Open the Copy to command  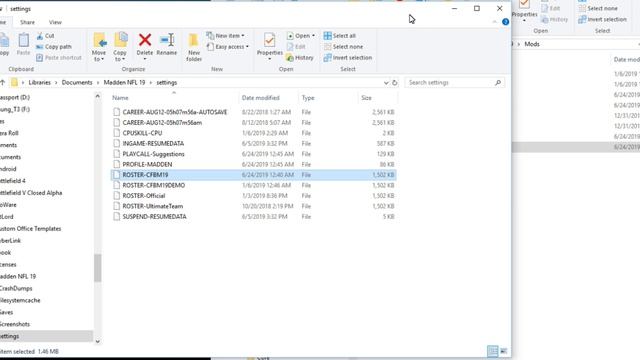(120, 47)
